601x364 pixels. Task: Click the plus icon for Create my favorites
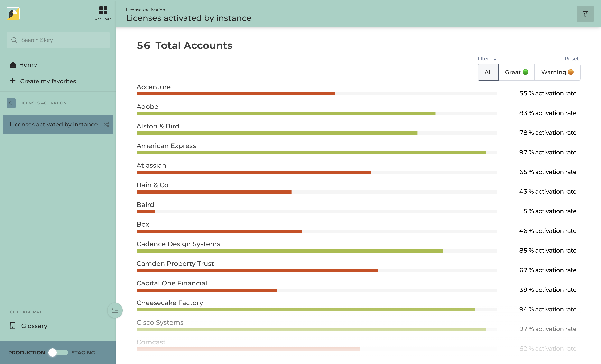pyautogui.click(x=12, y=81)
